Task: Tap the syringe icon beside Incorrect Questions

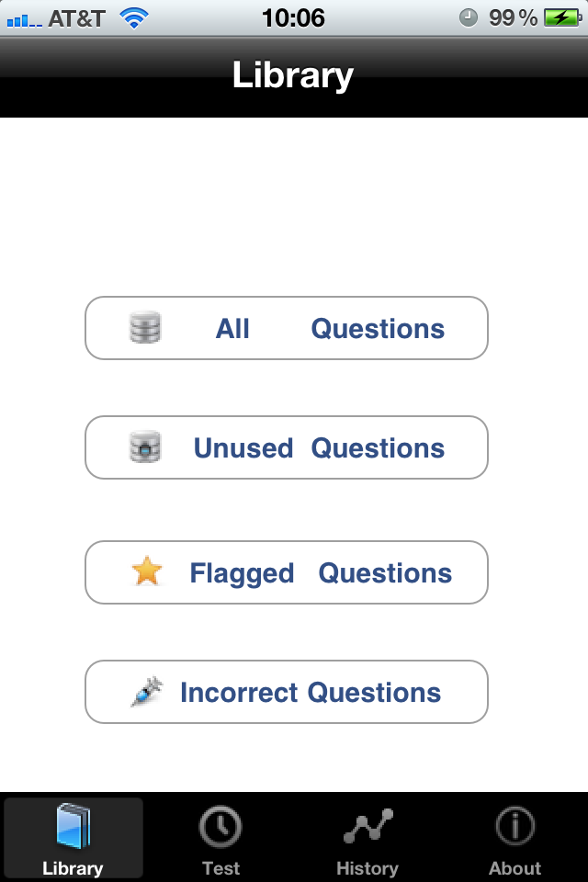Action: 146,691
